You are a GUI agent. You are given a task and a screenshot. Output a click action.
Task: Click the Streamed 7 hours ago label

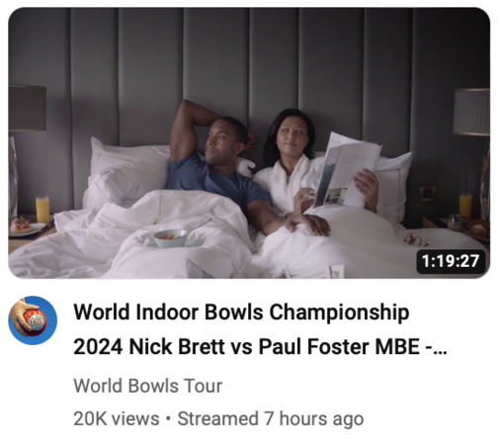[271, 418]
